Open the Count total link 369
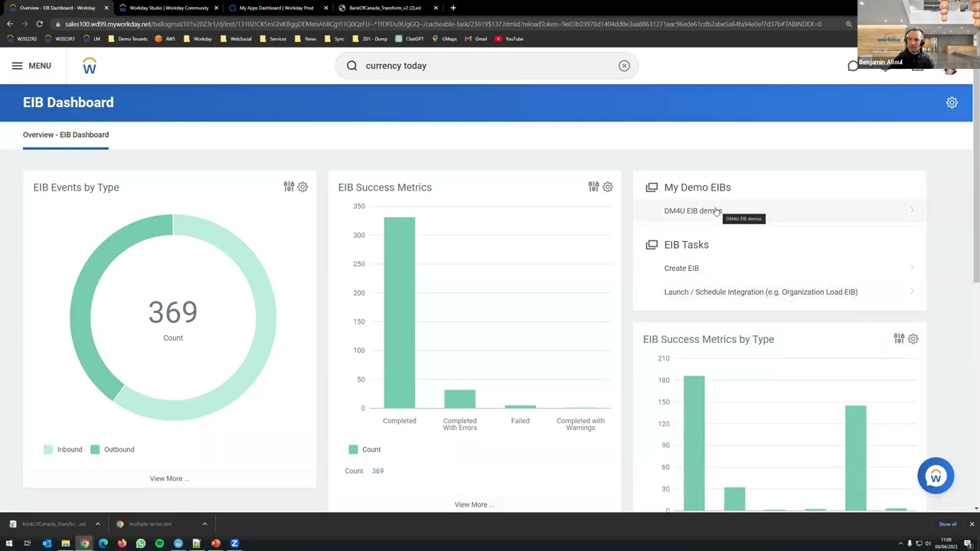The height and width of the screenshot is (551, 980). coord(377,471)
